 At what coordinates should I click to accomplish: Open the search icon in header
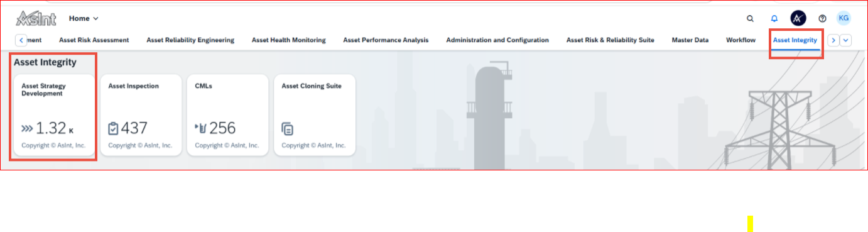click(750, 18)
